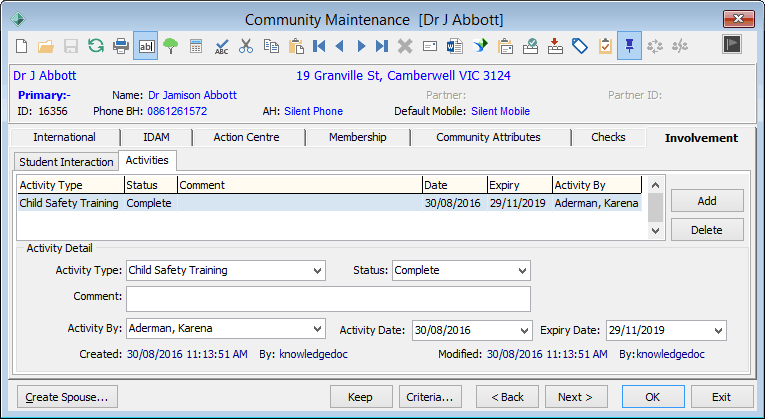Click the application logo in title bar
Screen dimensions: 765x419
pos(18,19)
